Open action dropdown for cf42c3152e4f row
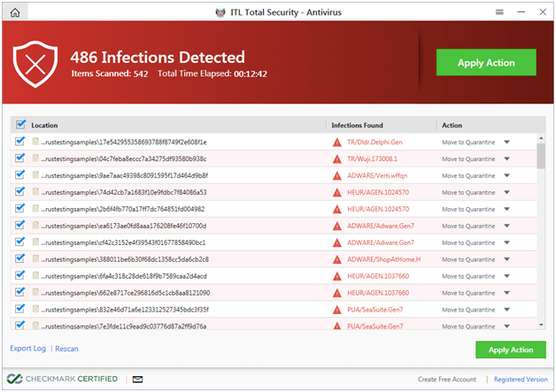 click(506, 242)
